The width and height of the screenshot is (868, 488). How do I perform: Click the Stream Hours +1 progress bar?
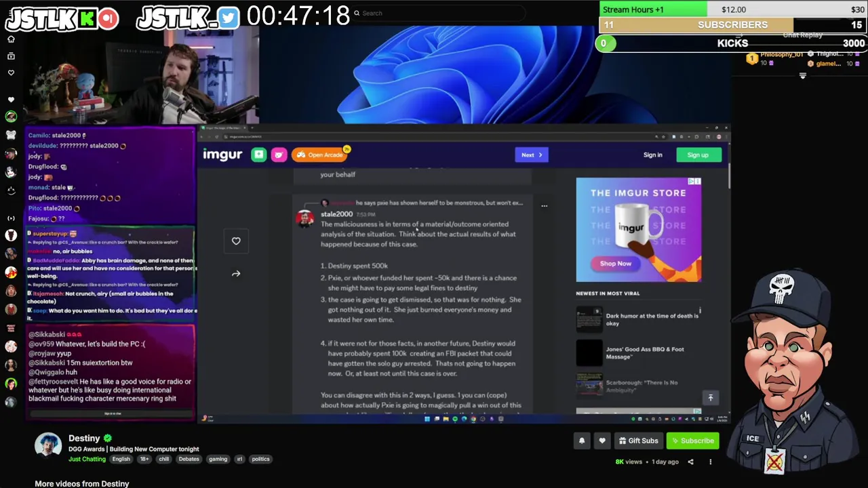click(733, 9)
